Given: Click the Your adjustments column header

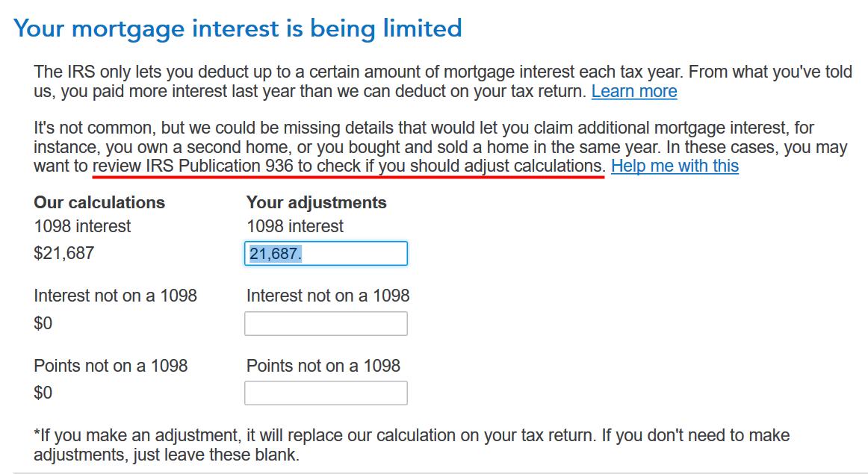Looking at the screenshot, I should click(x=316, y=202).
